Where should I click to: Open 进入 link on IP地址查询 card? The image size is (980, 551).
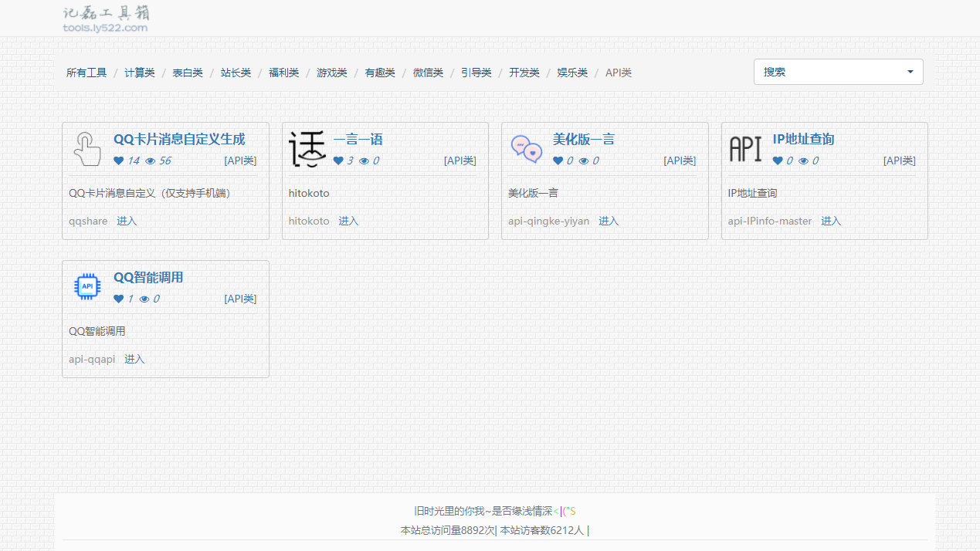coord(831,221)
